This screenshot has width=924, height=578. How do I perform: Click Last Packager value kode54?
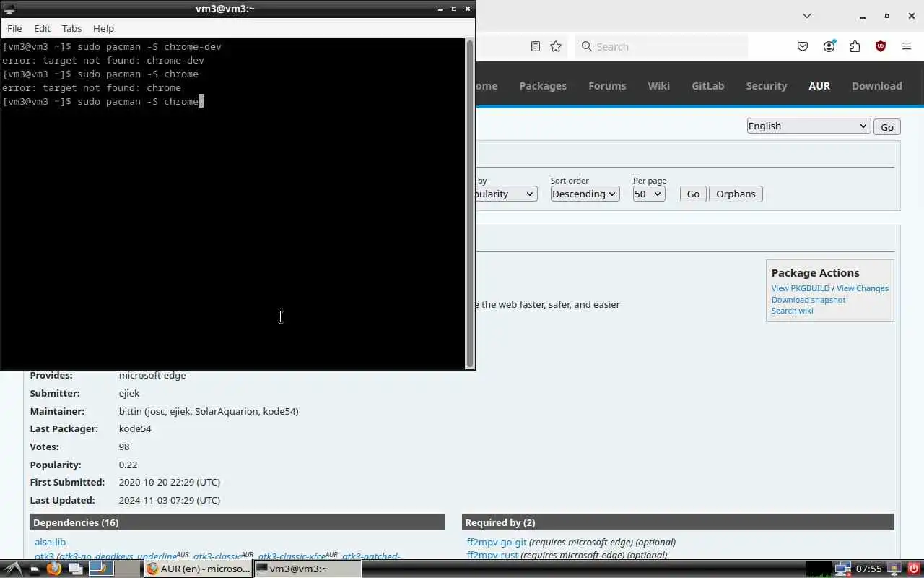point(135,428)
